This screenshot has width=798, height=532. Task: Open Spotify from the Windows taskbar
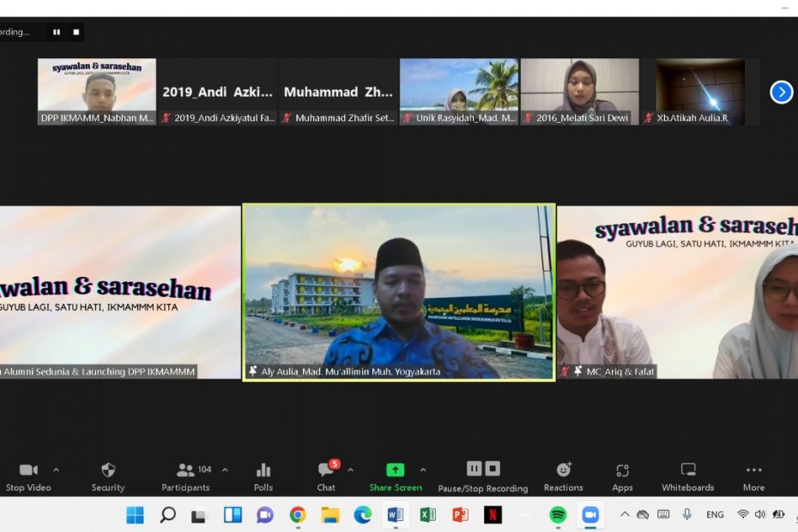click(x=558, y=515)
